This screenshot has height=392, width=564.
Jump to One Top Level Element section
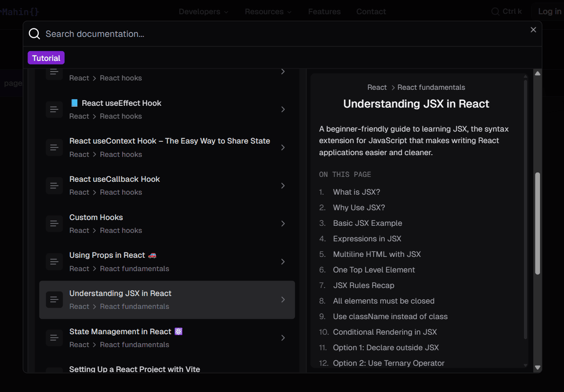click(x=374, y=270)
